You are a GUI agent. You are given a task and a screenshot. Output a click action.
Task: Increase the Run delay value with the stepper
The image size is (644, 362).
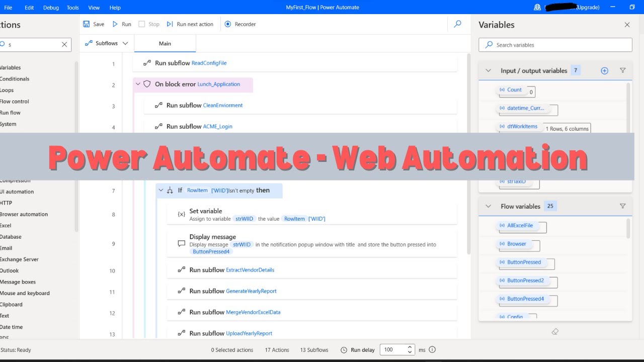[410, 347]
